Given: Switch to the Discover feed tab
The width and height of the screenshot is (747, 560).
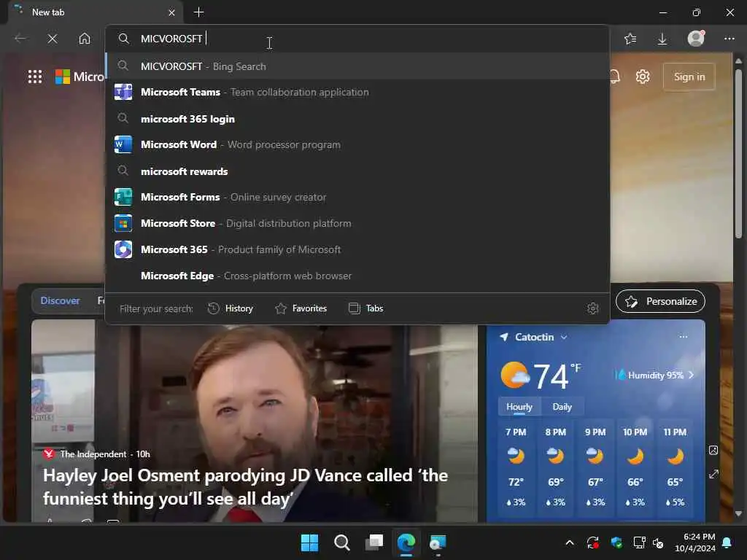Looking at the screenshot, I should tap(60, 300).
